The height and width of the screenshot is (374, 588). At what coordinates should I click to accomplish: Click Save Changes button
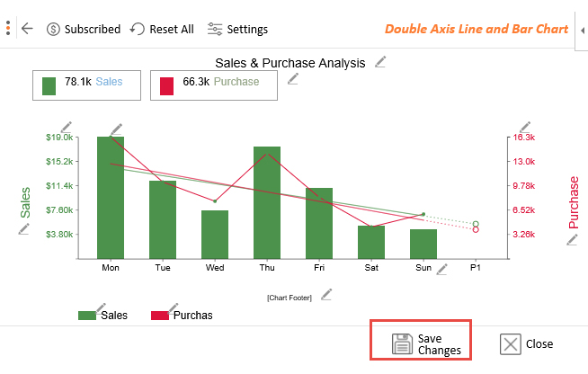(421, 340)
